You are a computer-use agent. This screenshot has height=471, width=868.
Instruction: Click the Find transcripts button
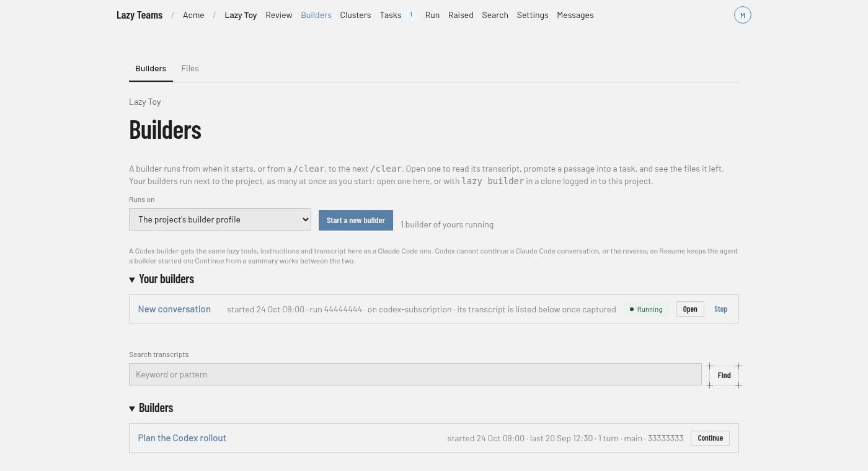coord(724,376)
